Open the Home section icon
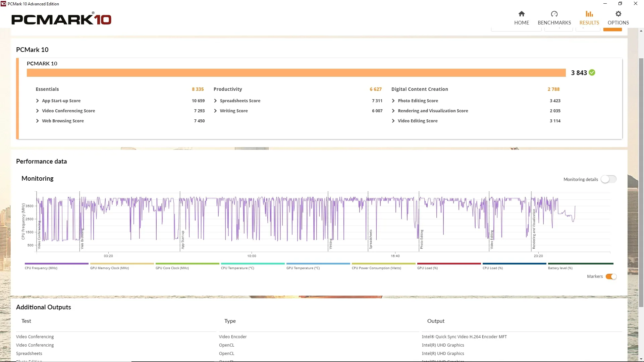The image size is (644, 362). [x=522, y=14]
